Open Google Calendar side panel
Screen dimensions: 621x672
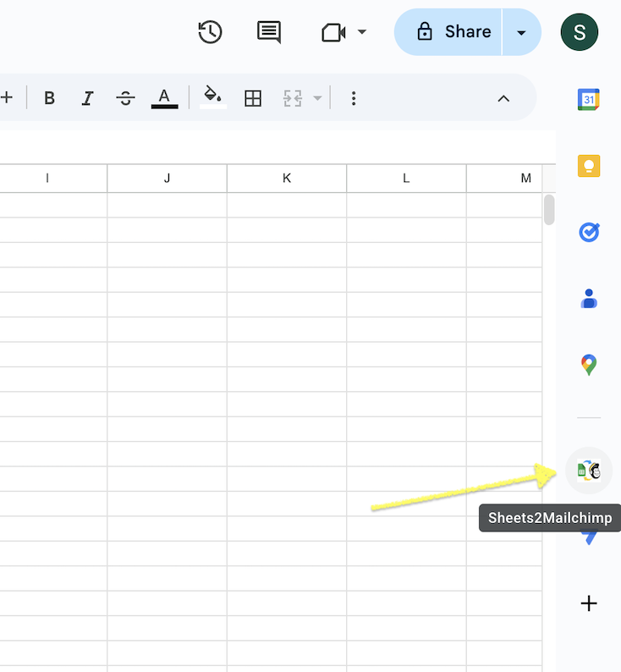pos(589,99)
